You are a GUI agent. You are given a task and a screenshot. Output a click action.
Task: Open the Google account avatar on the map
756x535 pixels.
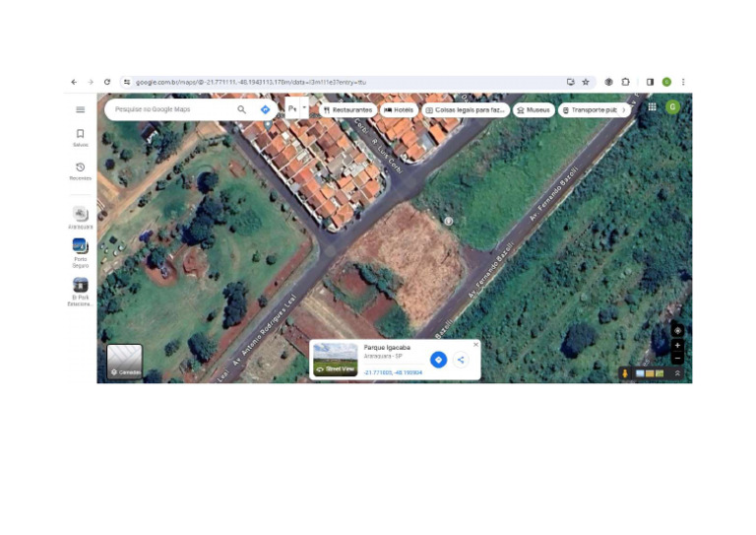[x=672, y=107]
